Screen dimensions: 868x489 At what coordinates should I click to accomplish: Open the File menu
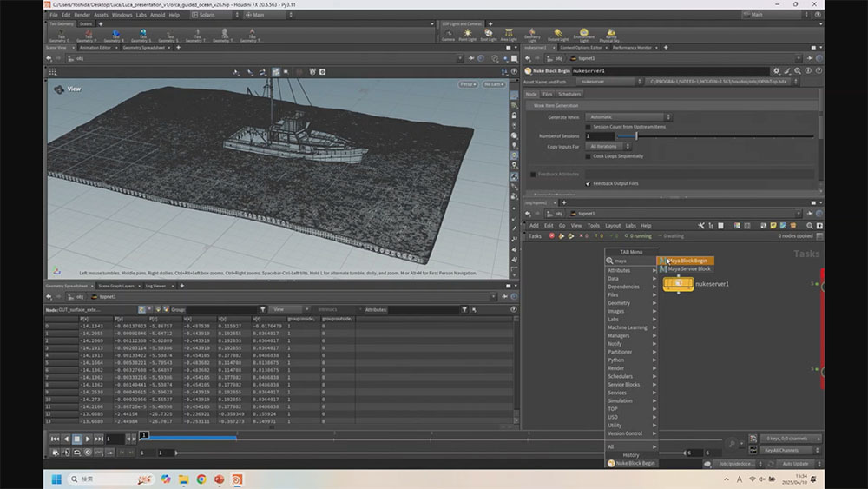pos(54,15)
